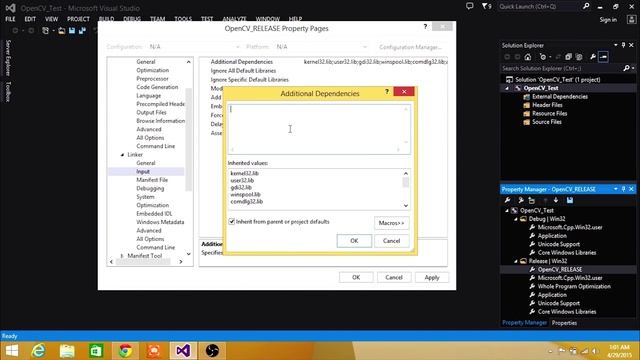
Task: Select Whole Program Optimization property sheet
Action: 574,287
